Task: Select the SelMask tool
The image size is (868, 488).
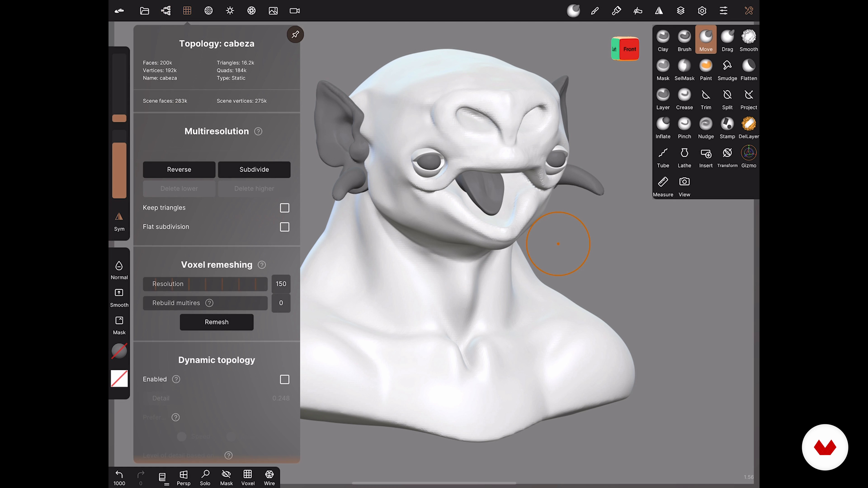Action: click(x=684, y=69)
